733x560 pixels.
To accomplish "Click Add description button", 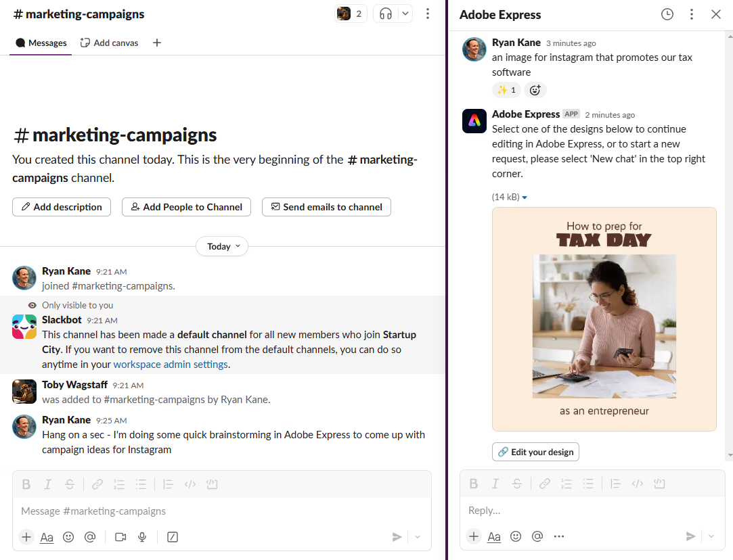I will pyautogui.click(x=62, y=207).
